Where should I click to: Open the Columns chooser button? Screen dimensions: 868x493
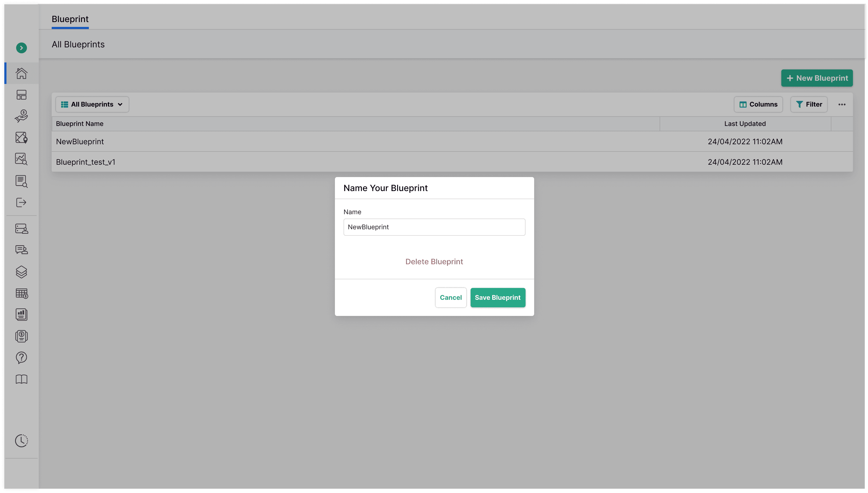tap(758, 104)
